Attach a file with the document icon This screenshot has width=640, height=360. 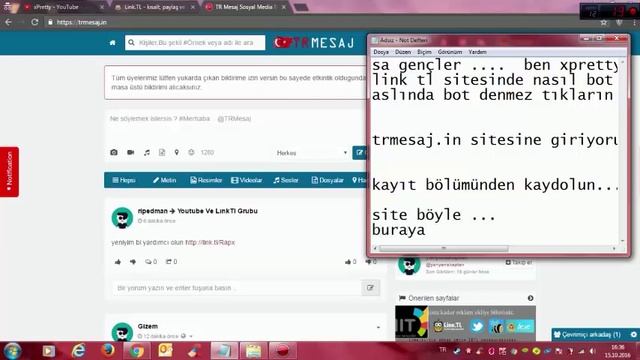162,152
